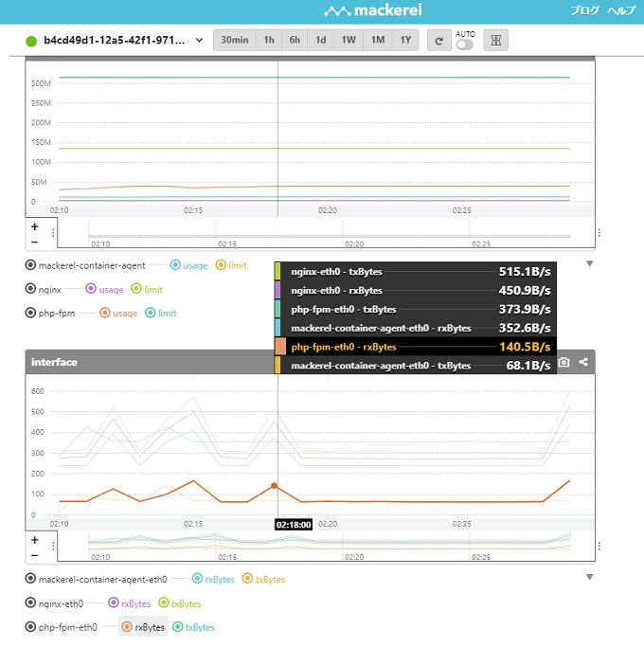Click the interface graph right range handle

tap(599, 546)
